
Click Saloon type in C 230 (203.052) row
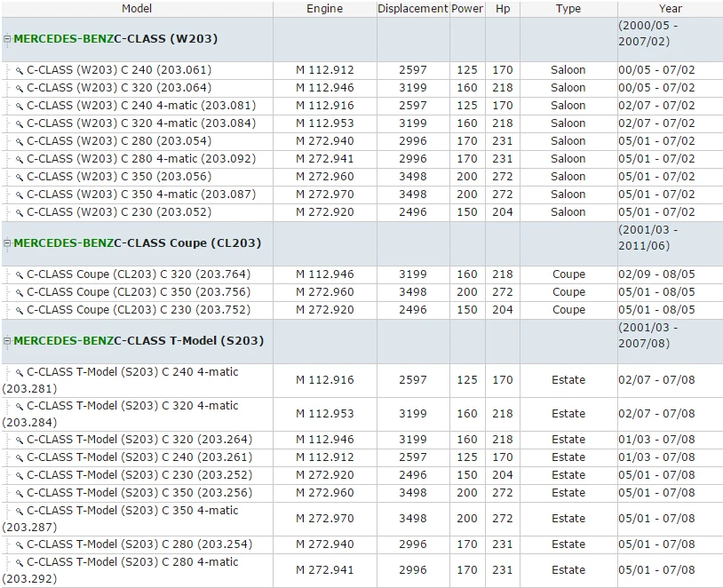[568, 212]
